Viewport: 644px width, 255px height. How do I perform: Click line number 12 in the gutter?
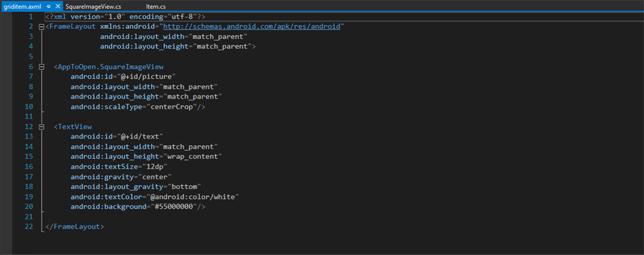click(28, 126)
